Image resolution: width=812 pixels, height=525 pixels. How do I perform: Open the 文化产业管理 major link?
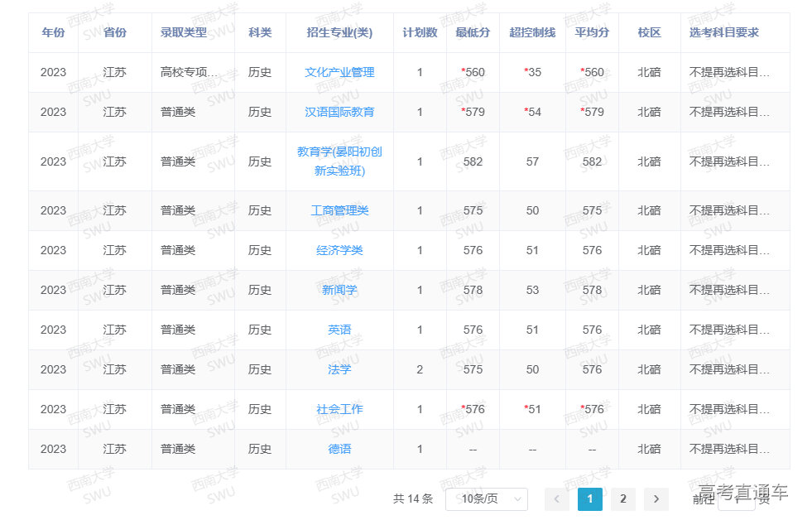point(339,73)
